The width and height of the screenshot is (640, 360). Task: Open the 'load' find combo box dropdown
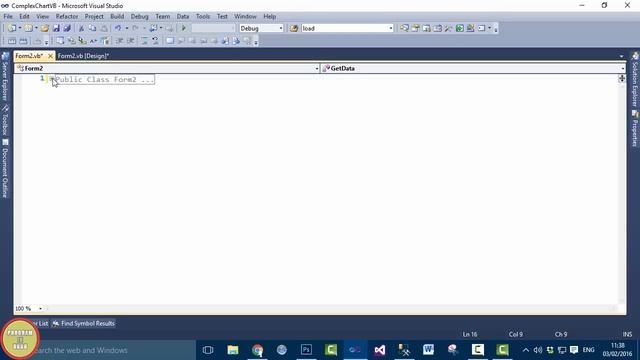[x=391, y=28]
